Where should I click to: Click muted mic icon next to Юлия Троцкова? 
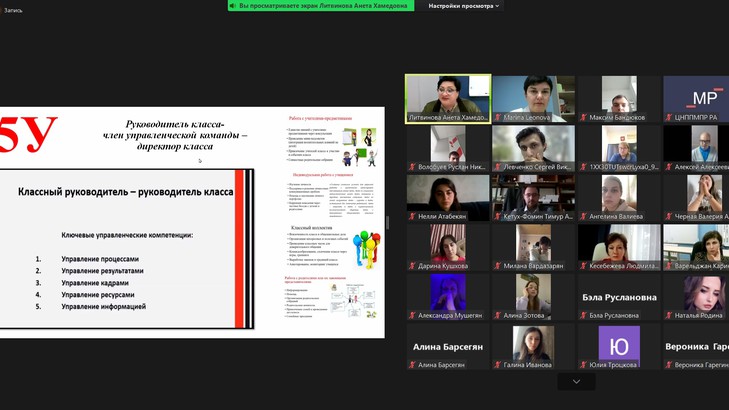click(x=583, y=365)
